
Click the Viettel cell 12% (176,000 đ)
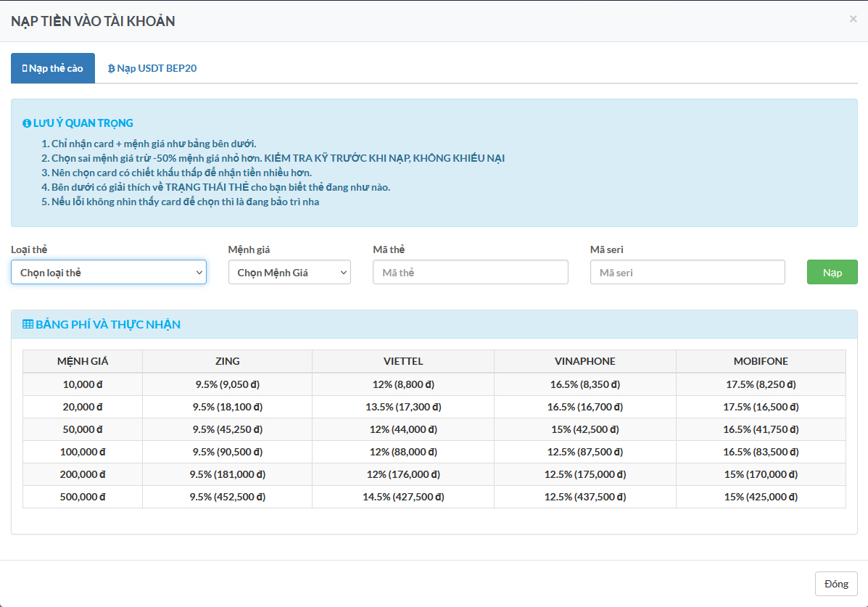(x=403, y=474)
